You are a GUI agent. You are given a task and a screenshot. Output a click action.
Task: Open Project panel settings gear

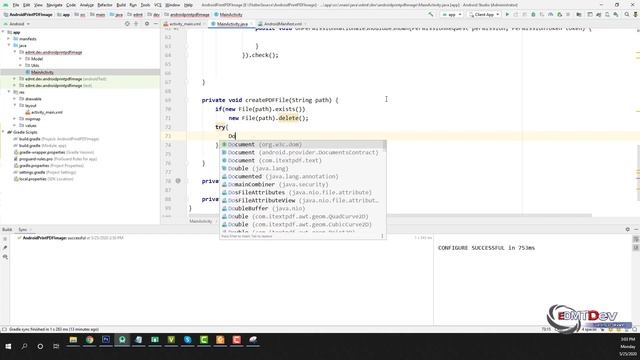click(x=147, y=24)
